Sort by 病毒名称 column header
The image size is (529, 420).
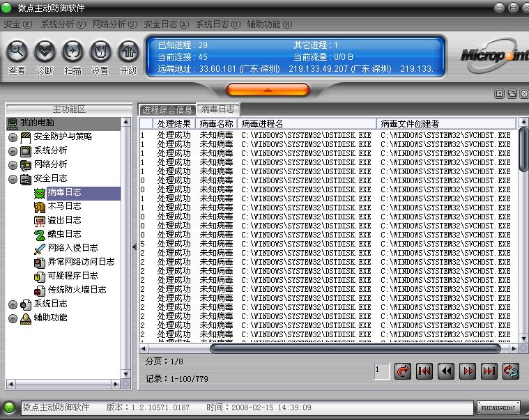216,123
